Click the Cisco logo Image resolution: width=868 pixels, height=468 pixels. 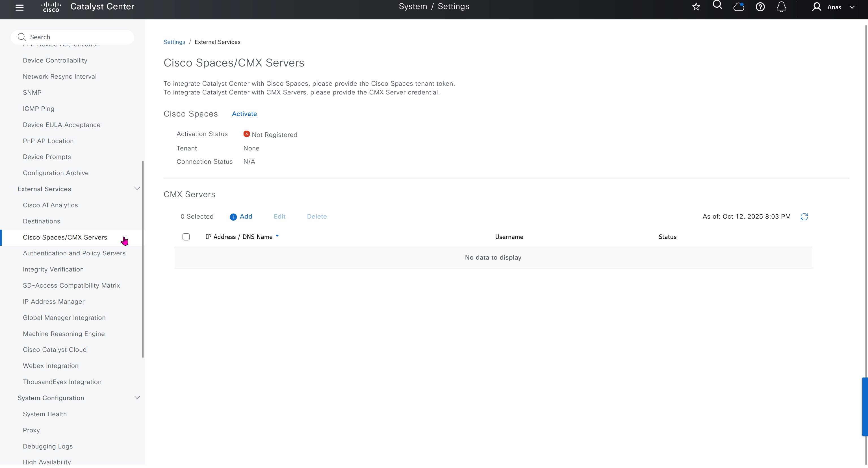(51, 7)
